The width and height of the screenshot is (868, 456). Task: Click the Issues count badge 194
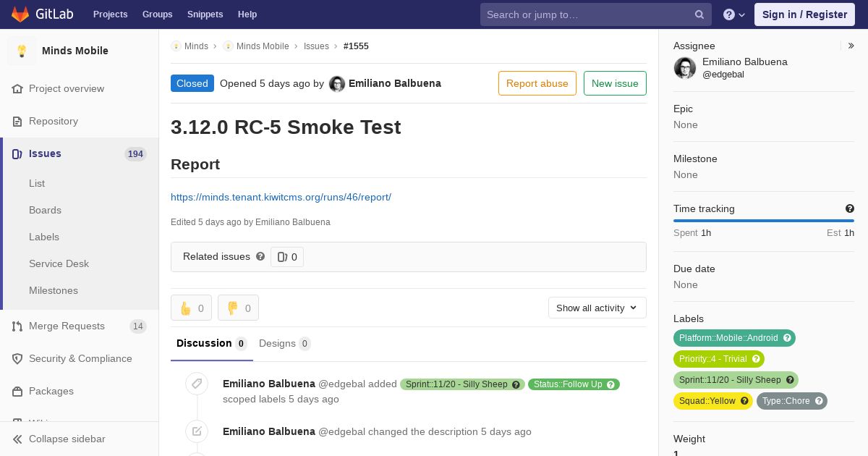(x=135, y=153)
